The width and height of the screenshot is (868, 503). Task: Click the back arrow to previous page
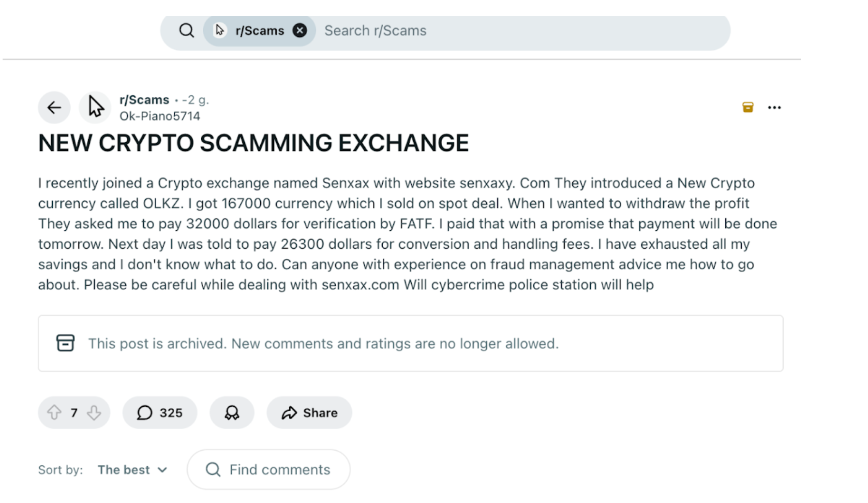[54, 107]
